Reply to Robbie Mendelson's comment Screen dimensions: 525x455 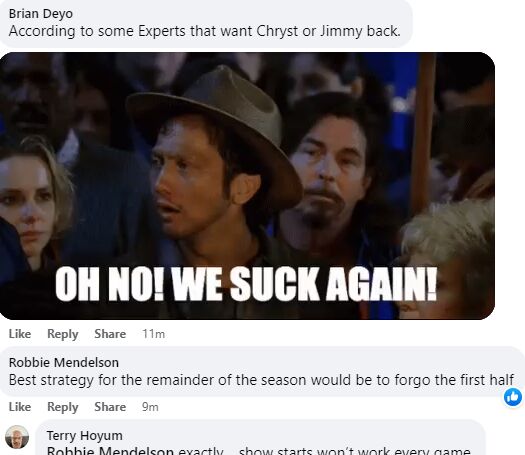tap(63, 407)
